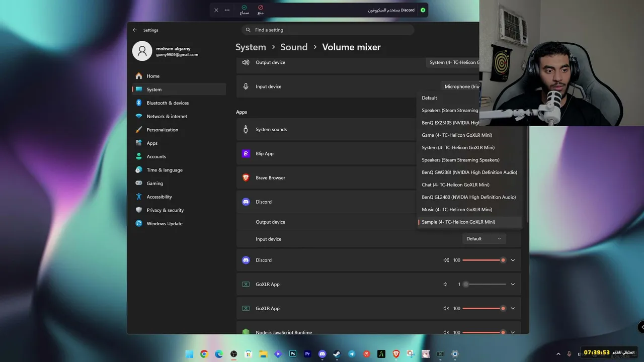
Task: Open File Explorer from the taskbar
Action: (x=263, y=354)
